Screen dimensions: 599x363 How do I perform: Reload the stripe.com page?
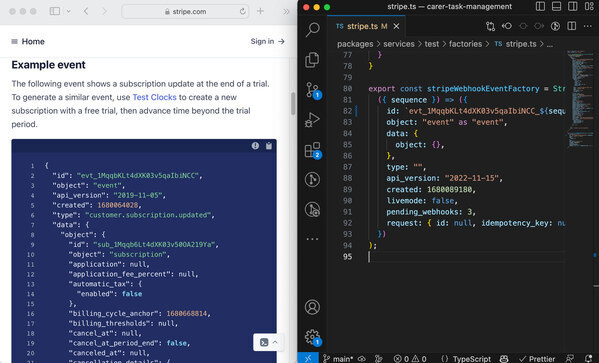pyautogui.click(x=243, y=11)
